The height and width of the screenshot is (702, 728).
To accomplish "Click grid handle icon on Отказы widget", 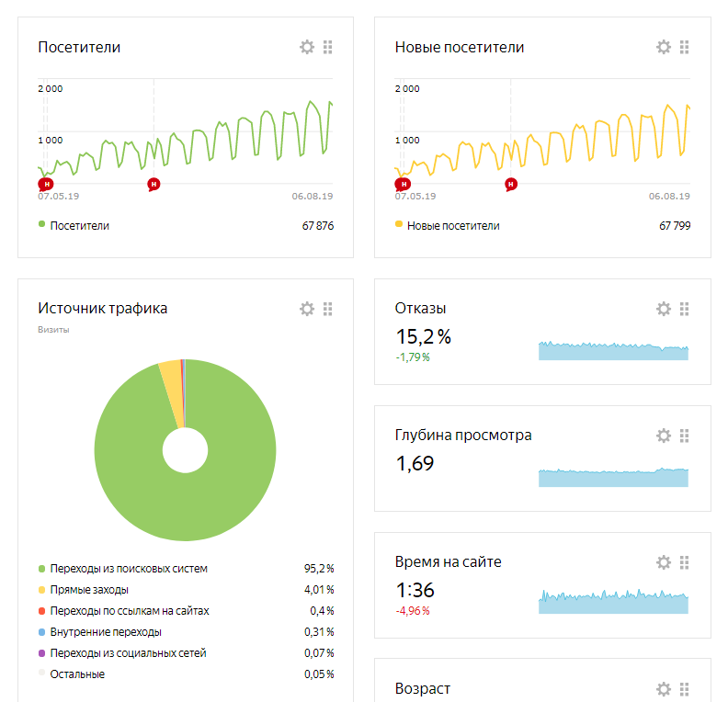I will point(685,309).
